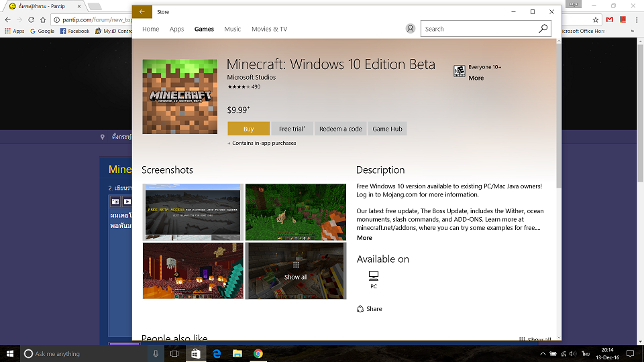Start the Free trial
The height and width of the screenshot is (362, 644).
(x=292, y=129)
